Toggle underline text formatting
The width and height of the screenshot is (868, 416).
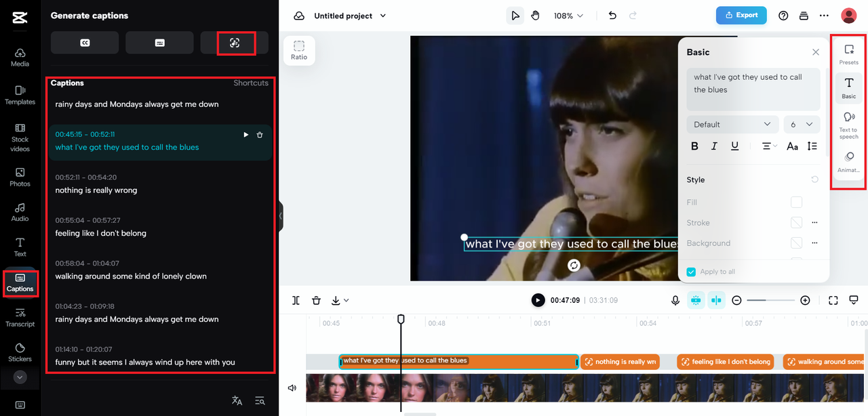[734, 146]
